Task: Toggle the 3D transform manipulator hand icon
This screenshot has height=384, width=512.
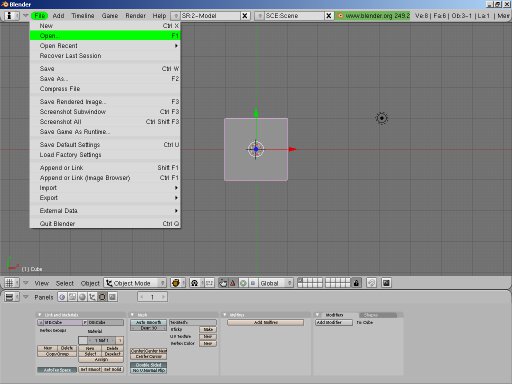Action: [223, 283]
